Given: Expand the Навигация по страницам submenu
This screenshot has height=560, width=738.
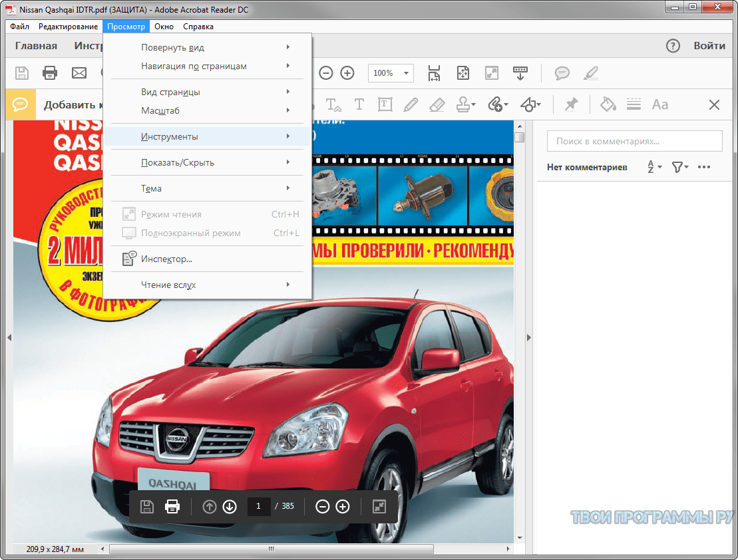Looking at the screenshot, I should [207, 67].
